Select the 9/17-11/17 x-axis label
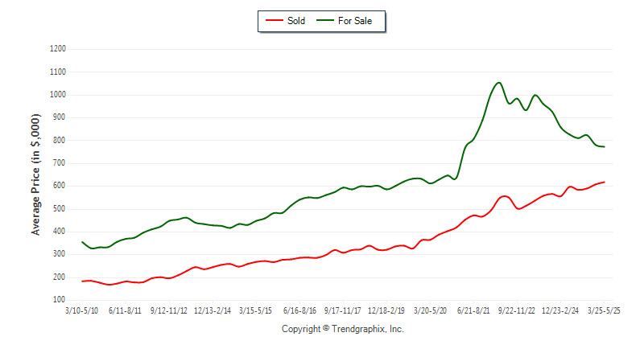This screenshot has width=644, height=349. coord(343,311)
